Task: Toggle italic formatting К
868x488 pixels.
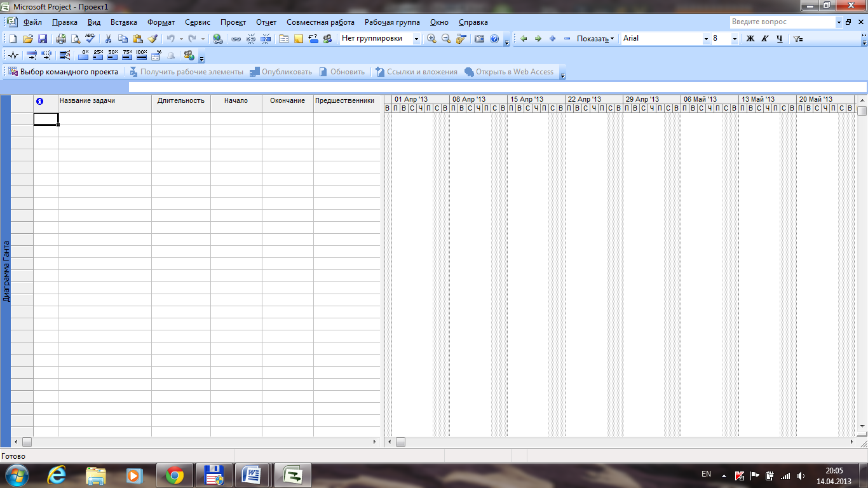Action: click(x=764, y=39)
